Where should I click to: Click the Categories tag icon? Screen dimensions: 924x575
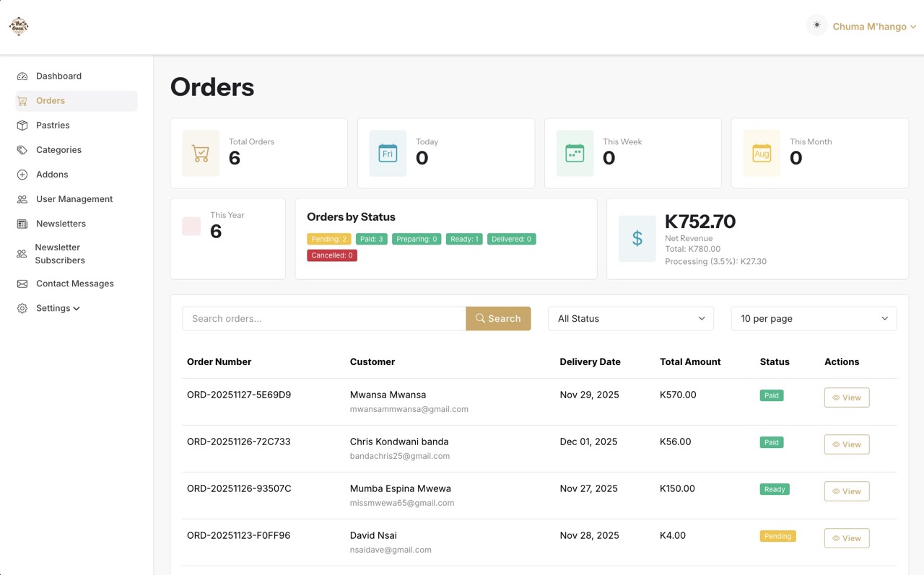click(x=22, y=150)
